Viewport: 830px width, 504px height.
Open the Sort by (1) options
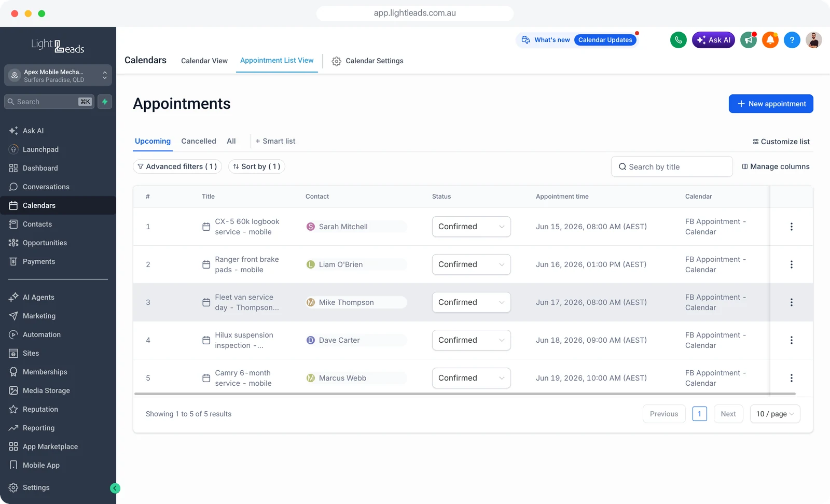257,166
